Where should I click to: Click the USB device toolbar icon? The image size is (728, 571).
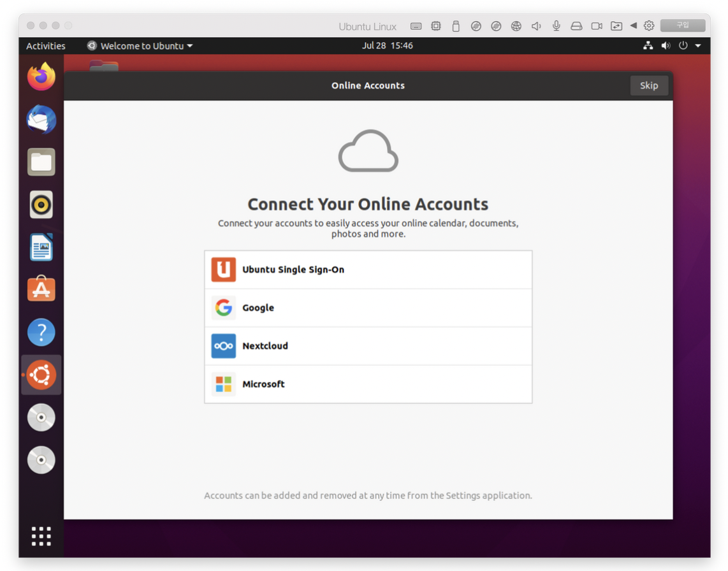point(456,26)
